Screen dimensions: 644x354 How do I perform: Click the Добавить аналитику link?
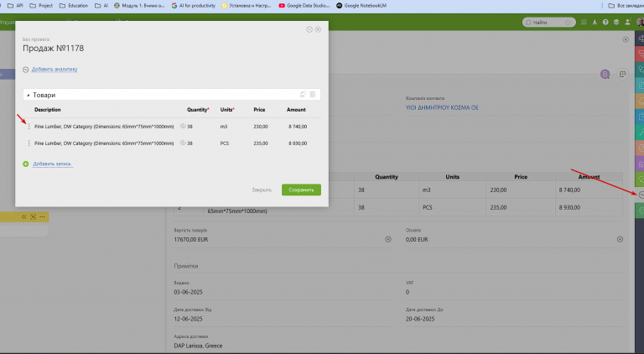55,70
